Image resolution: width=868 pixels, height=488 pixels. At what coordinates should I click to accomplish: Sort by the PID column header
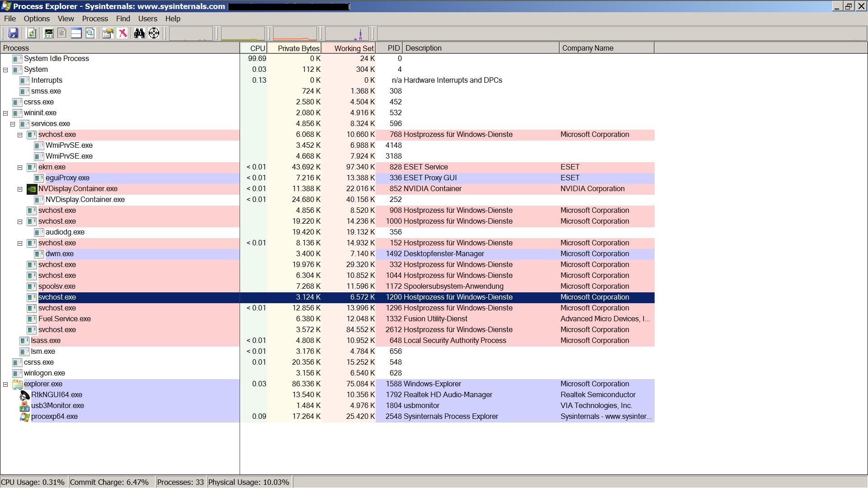pos(389,48)
